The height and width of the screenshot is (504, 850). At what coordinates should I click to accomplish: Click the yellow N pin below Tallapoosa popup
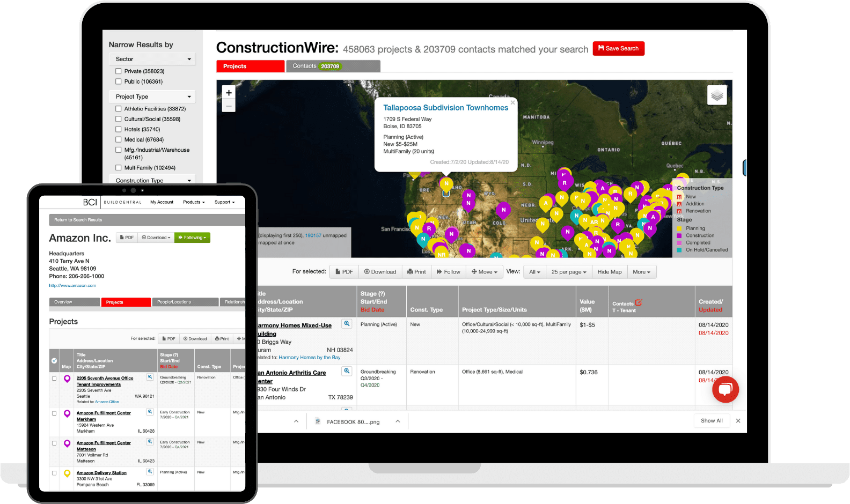tap(446, 184)
